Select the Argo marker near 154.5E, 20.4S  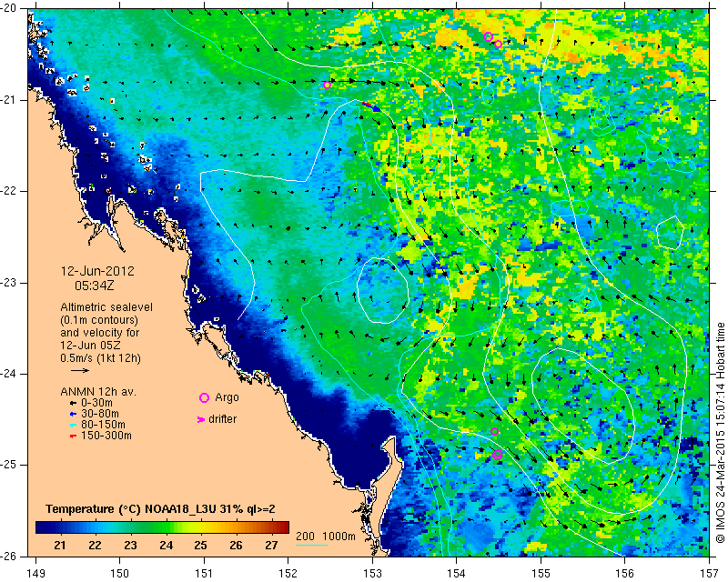498,44
